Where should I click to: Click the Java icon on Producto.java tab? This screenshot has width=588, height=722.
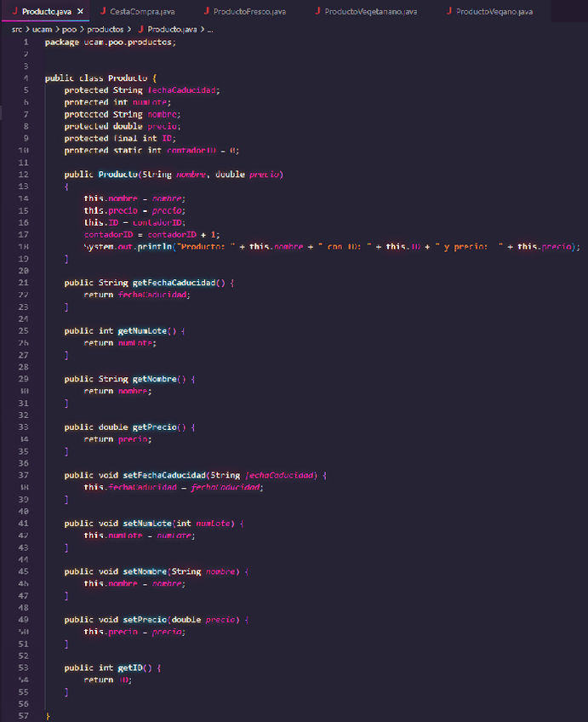click(x=14, y=11)
